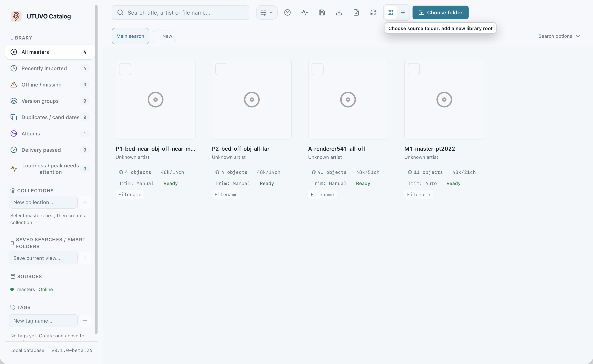The image size is (593, 364).
Task: Click the UTUVO Catalog logo icon
Action: click(16, 16)
